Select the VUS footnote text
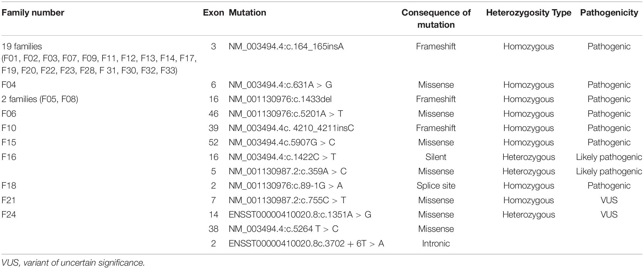This screenshot has width=644, height=269. pos(73,263)
